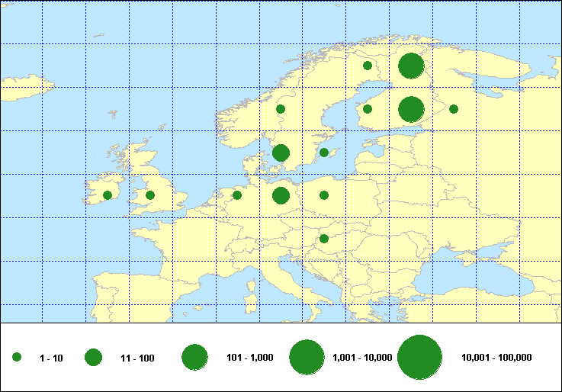Click the small marker in Russian Karelia
562x392 pixels.
coord(454,109)
